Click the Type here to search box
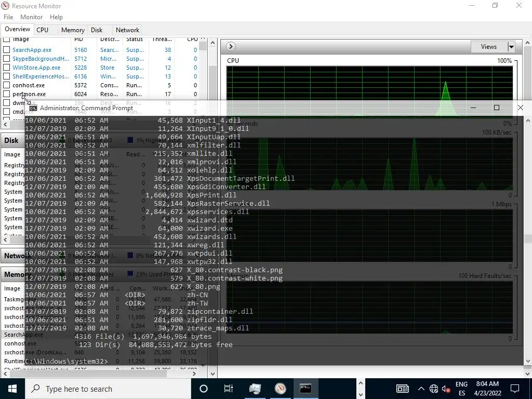Viewport: 532px width, 399px height. pos(108,389)
